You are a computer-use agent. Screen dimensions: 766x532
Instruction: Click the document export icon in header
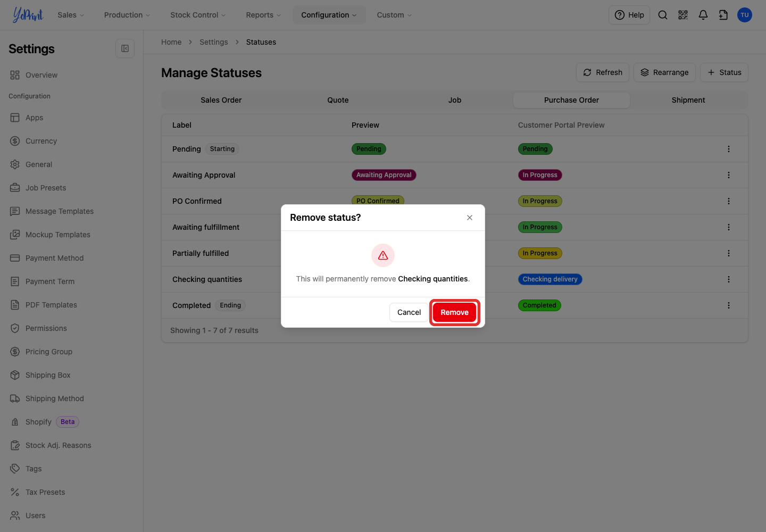coord(723,15)
